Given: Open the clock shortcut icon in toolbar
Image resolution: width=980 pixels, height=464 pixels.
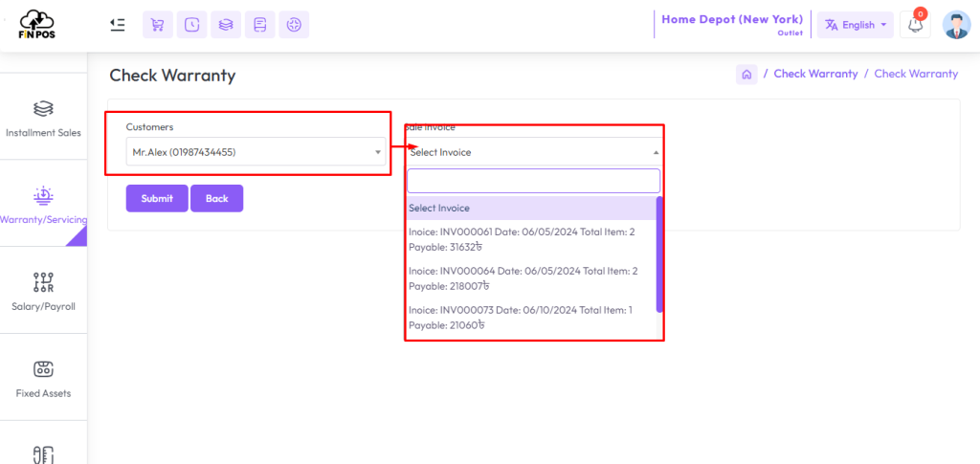Looking at the screenshot, I should 191,25.
